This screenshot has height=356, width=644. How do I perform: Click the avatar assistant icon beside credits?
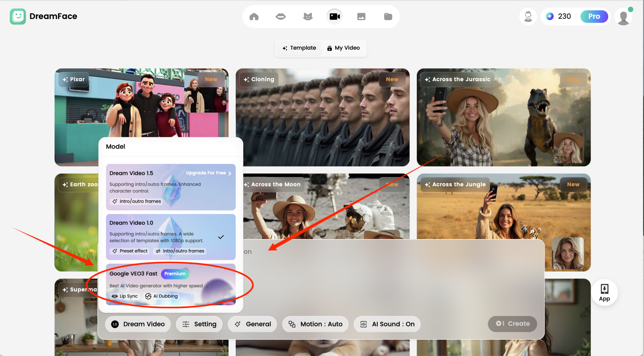tap(528, 16)
